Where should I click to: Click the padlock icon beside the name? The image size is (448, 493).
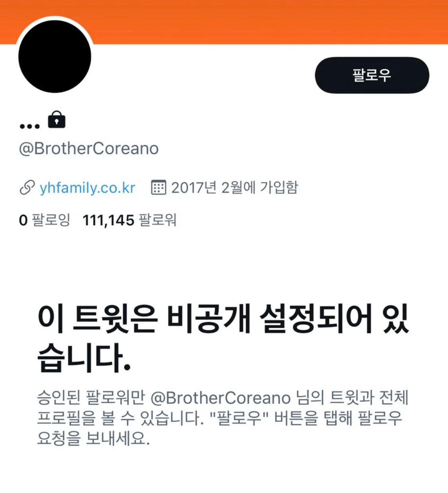point(57,119)
